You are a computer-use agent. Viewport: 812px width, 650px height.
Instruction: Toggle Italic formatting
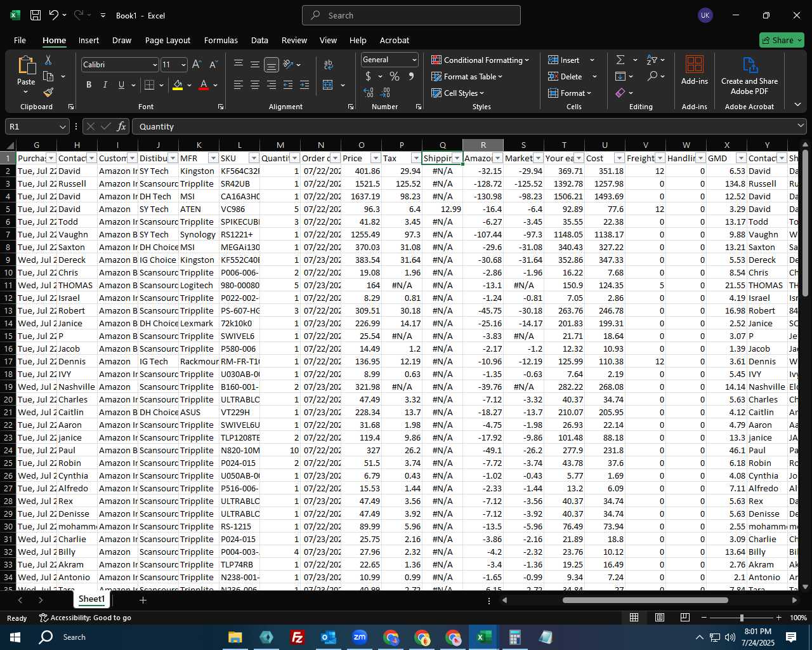(x=105, y=84)
